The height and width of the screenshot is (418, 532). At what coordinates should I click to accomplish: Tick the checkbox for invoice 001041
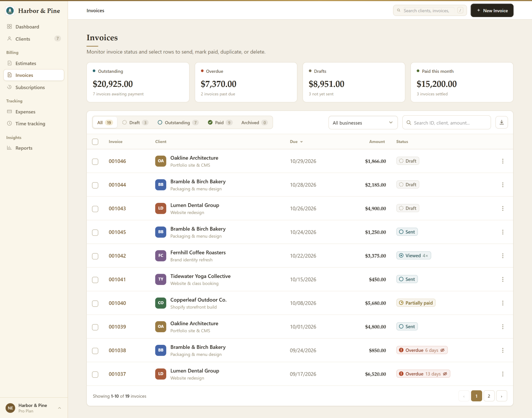[95, 280]
